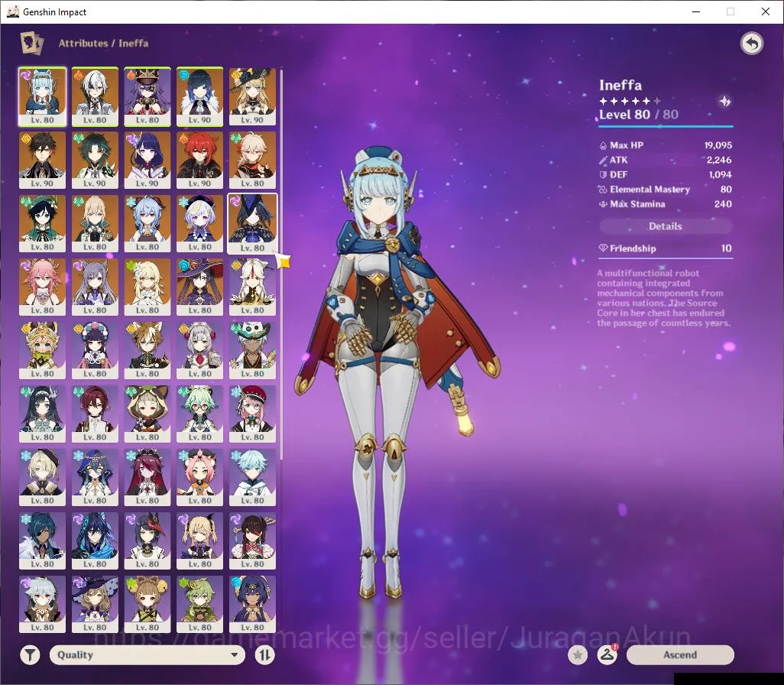Select Qiqi's portrait
The height and width of the screenshot is (685, 784).
click(x=200, y=224)
